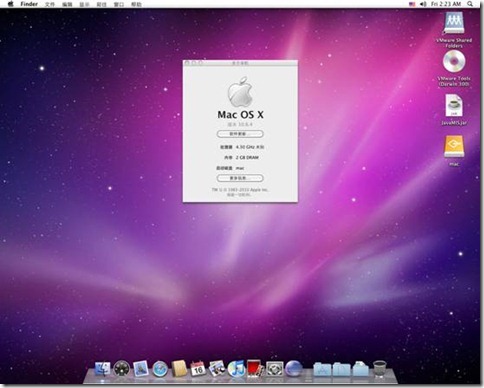Open the 窗口 (Window) menu
The image size is (484, 388).
click(119, 4)
